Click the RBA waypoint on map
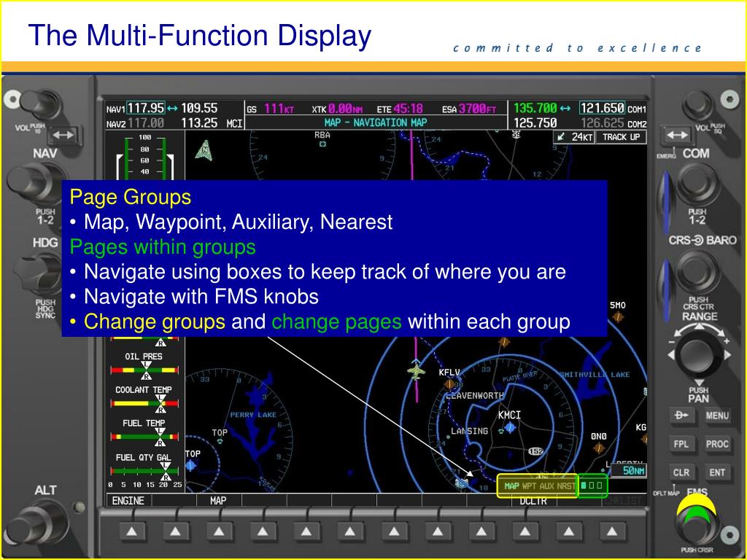The height and width of the screenshot is (560, 747). (x=322, y=139)
